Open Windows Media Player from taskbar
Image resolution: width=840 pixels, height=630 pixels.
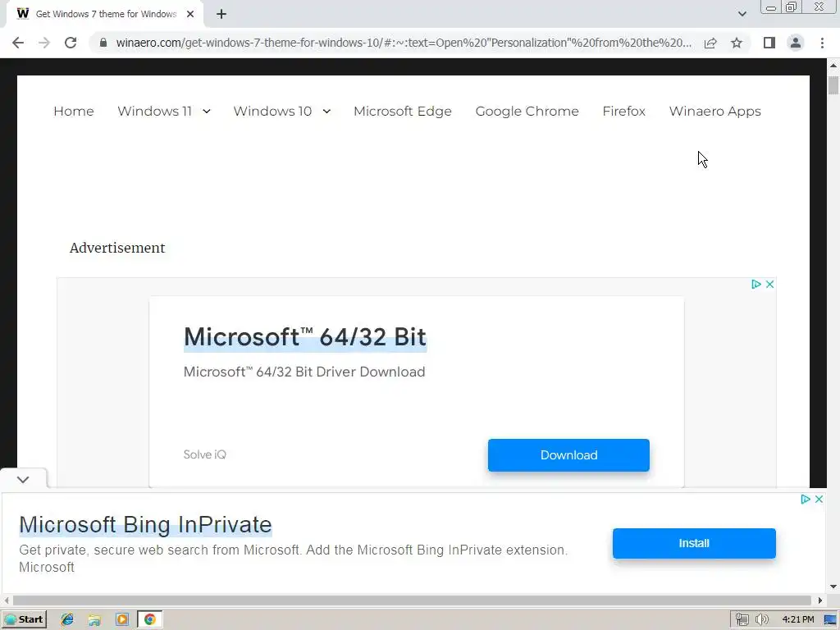pyautogui.click(x=122, y=619)
